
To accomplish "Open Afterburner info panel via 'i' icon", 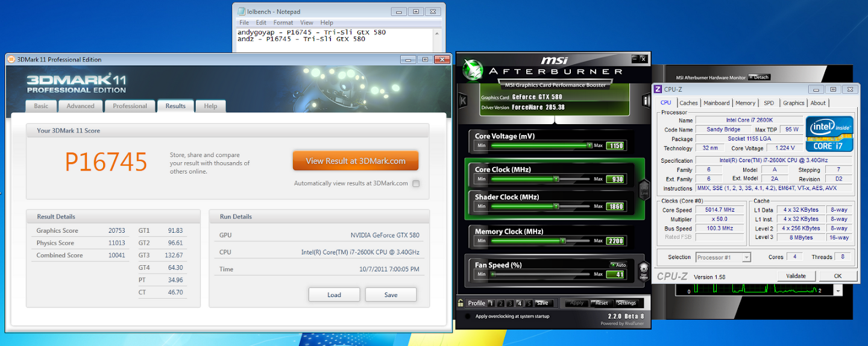I will click(x=646, y=100).
